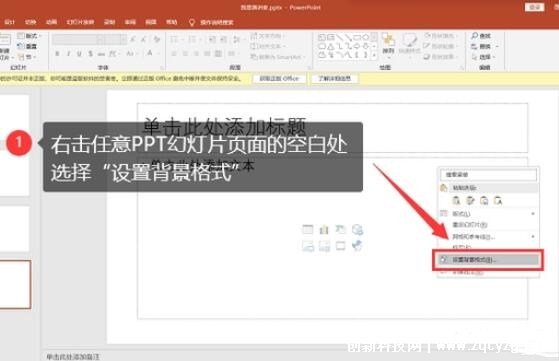Click the Find magnifier icon
Screen dimensions: 559x361
click(x=475, y=36)
